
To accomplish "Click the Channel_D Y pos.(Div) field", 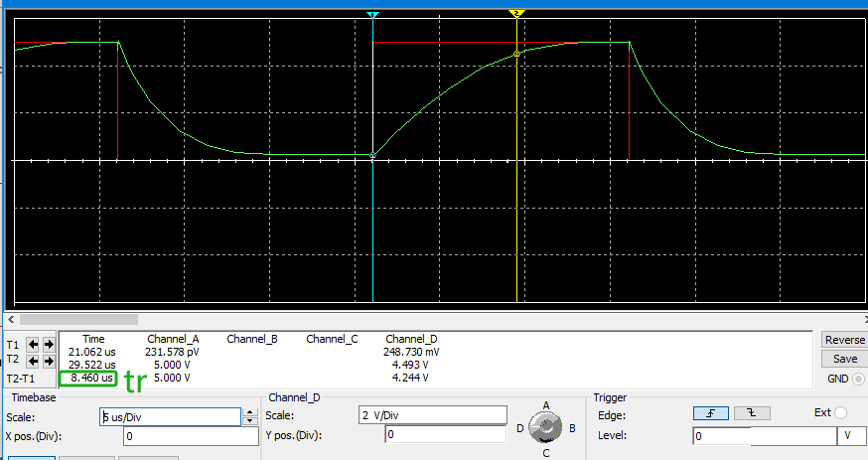I will (x=446, y=434).
